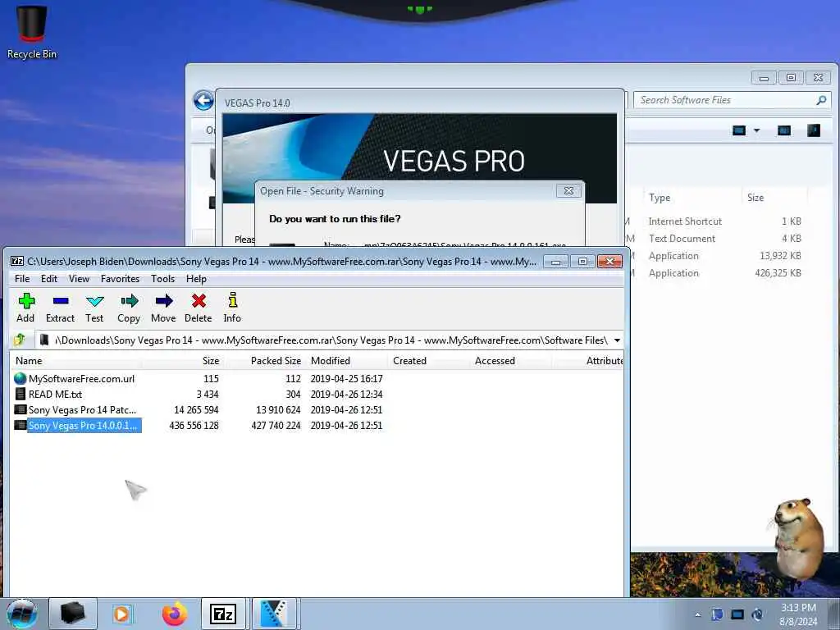Click the flag Action Center tray icon

pos(717,614)
